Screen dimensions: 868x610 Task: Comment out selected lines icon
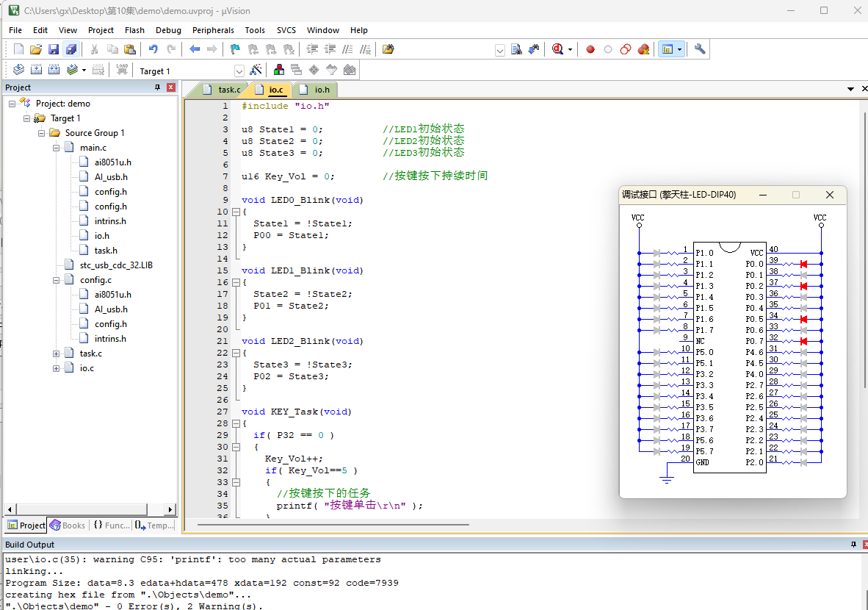pos(347,49)
